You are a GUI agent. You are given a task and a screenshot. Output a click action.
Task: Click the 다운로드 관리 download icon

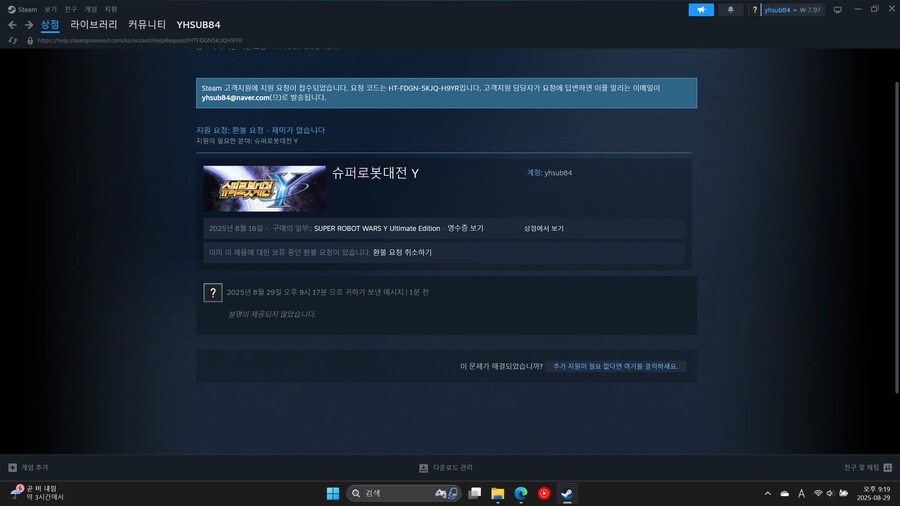point(423,468)
